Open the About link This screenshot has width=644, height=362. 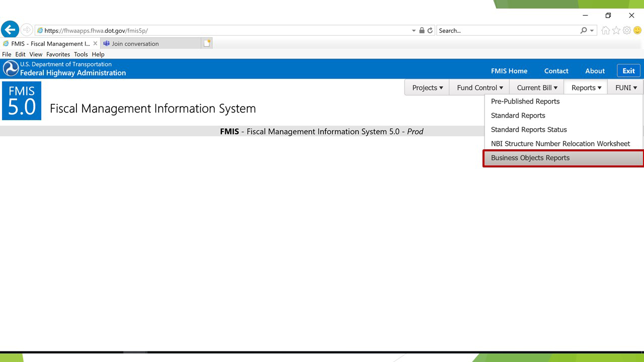(x=595, y=71)
